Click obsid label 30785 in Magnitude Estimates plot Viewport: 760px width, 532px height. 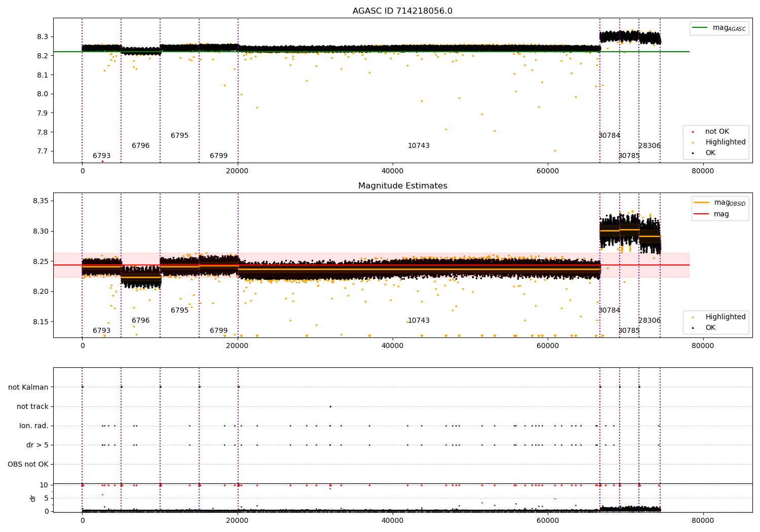[x=629, y=331]
